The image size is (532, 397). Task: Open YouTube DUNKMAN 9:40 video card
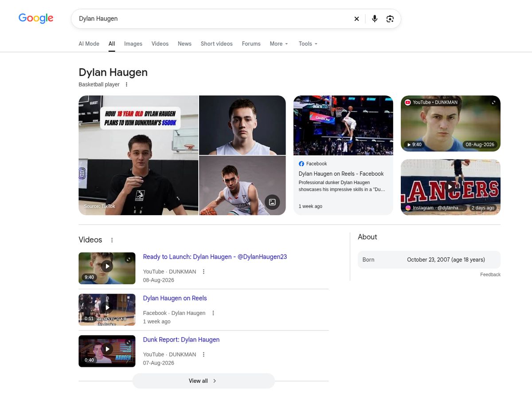click(x=450, y=123)
